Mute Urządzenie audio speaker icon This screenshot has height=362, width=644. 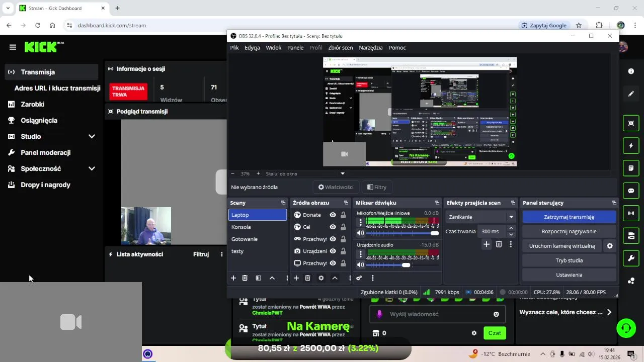point(360,265)
